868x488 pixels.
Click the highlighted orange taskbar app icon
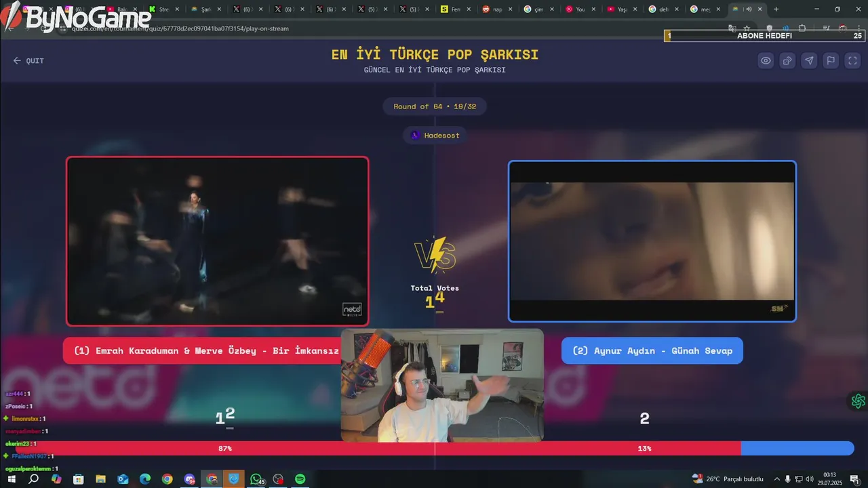pyautogui.click(x=234, y=479)
